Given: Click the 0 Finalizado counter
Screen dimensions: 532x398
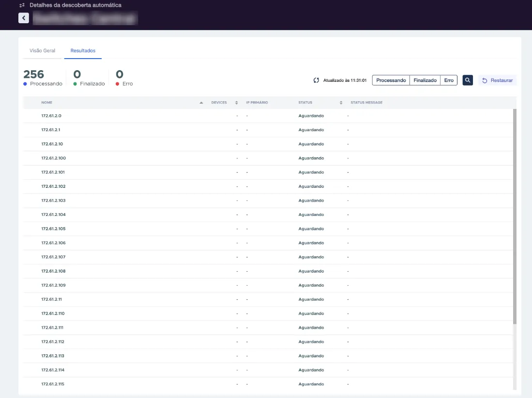Looking at the screenshot, I should 89,77.
